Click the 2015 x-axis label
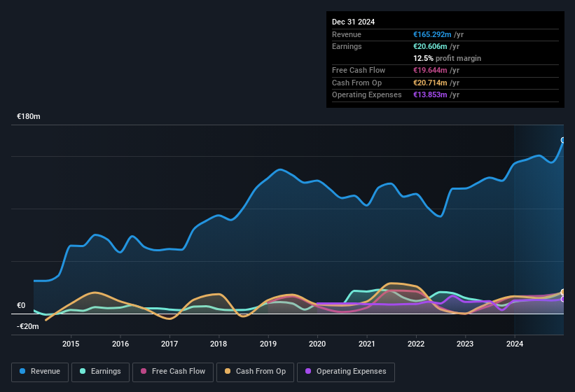Image resolution: width=575 pixels, height=392 pixels. [71, 344]
